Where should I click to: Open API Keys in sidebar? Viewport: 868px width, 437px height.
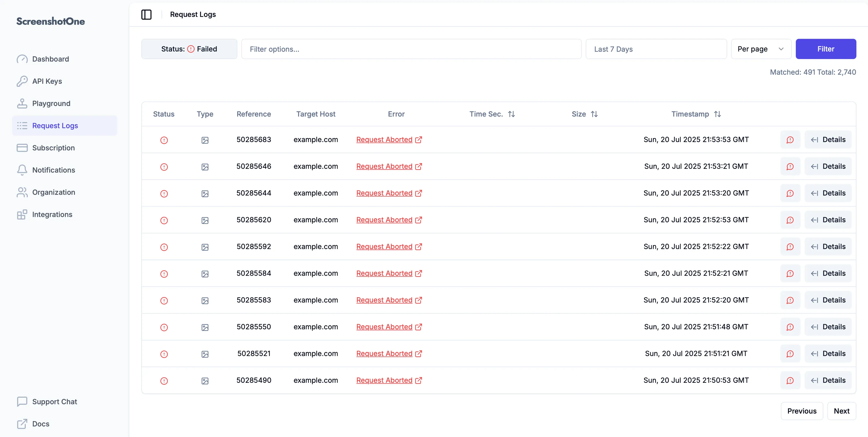point(47,81)
